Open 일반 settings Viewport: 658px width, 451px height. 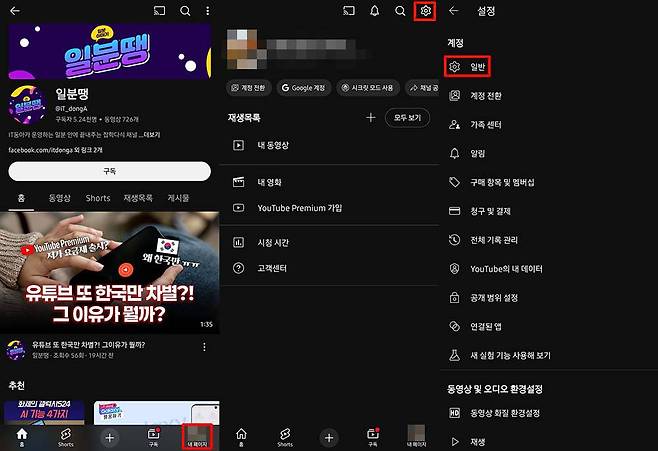tap(467, 67)
